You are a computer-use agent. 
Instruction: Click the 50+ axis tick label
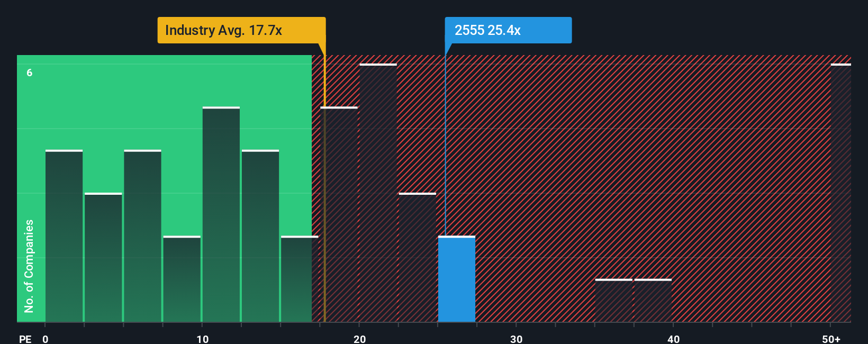(831, 339)
